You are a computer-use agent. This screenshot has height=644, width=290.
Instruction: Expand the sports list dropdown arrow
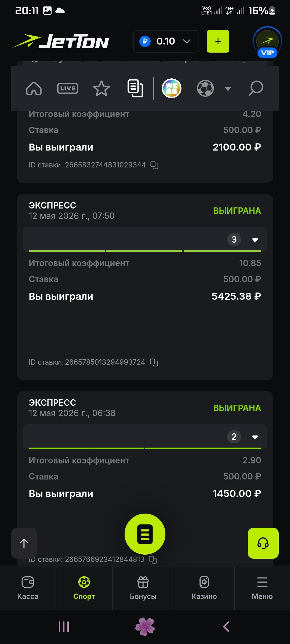(228, 89)
